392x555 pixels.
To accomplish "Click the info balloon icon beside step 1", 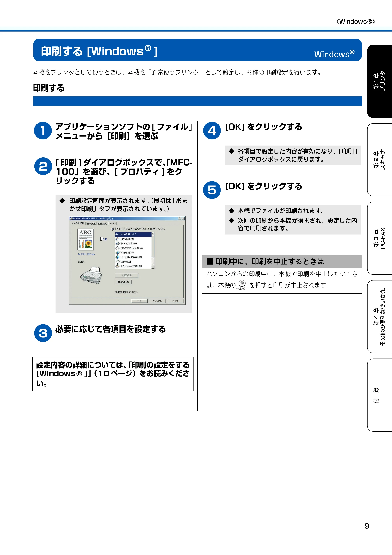I will (112, 229).
